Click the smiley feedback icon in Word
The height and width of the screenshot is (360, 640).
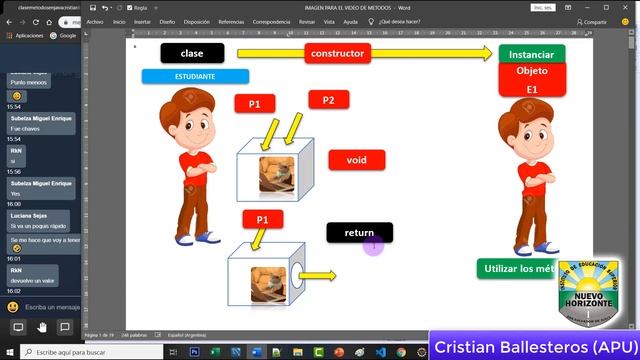click(625, 22)
